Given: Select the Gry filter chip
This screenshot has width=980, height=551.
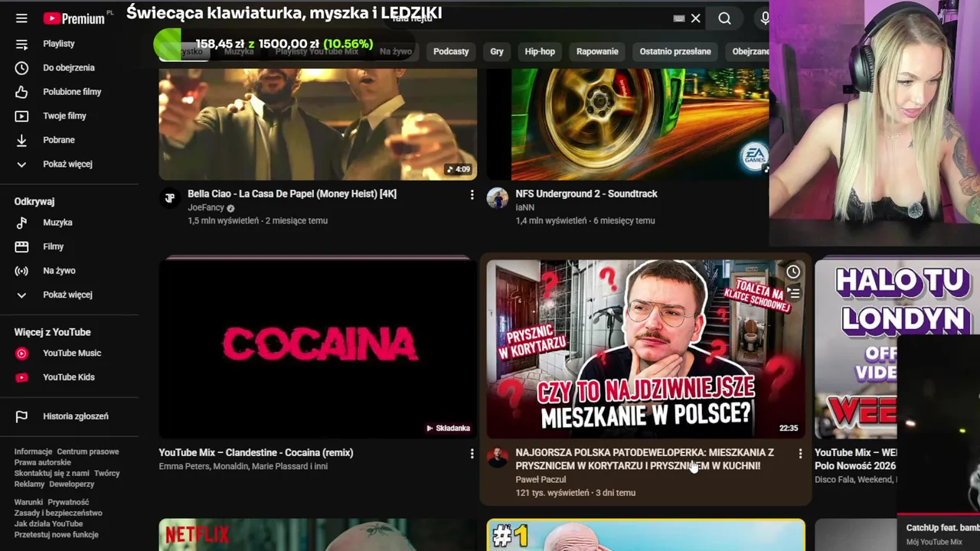Looking at the screenshot, I should pos(497,51).
